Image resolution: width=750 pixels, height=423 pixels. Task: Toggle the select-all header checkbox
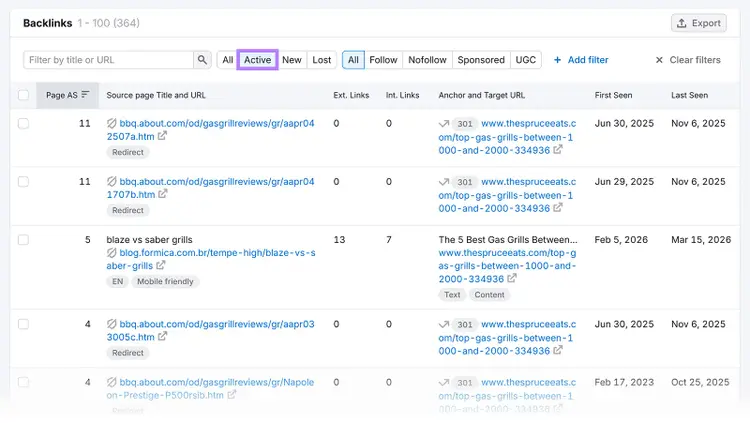23,95
